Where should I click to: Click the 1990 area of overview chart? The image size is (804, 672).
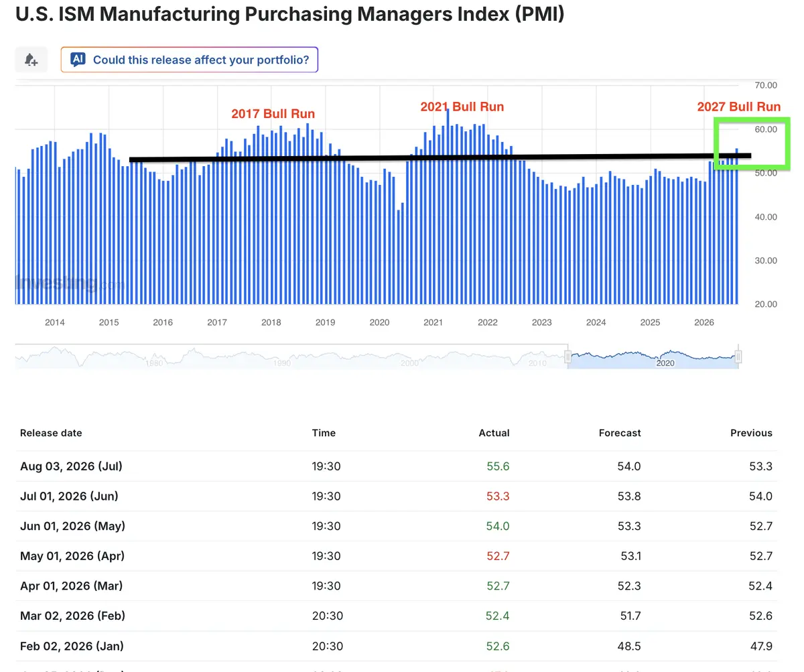tap(282, 363)
